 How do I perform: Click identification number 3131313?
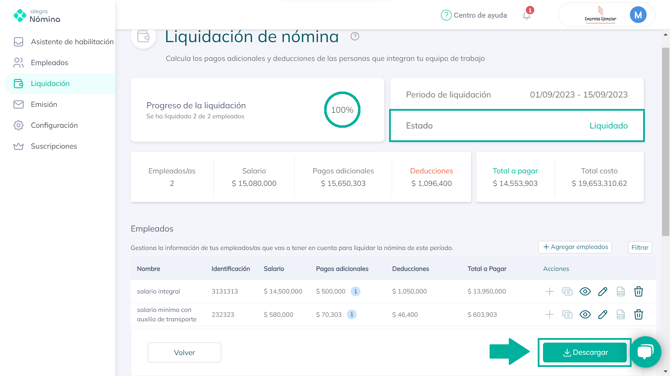pos(225,291)
